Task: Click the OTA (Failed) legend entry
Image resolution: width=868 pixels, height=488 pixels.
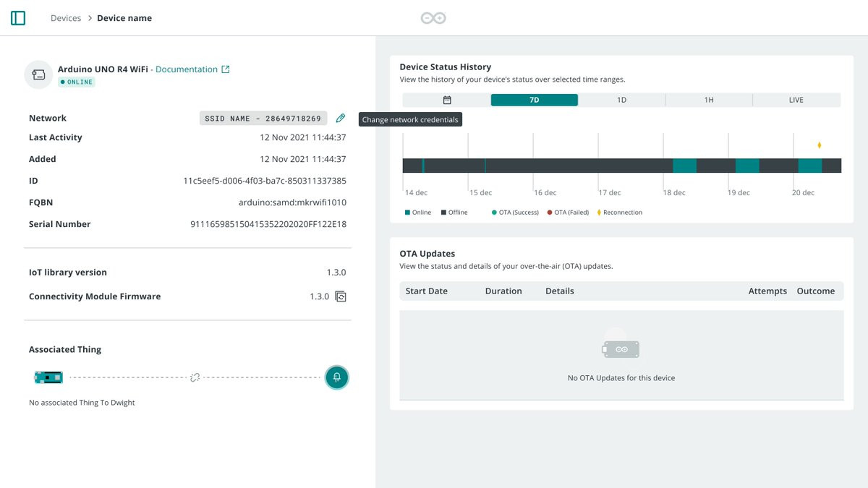Action: pyautogui.click(x=568, y=213)
